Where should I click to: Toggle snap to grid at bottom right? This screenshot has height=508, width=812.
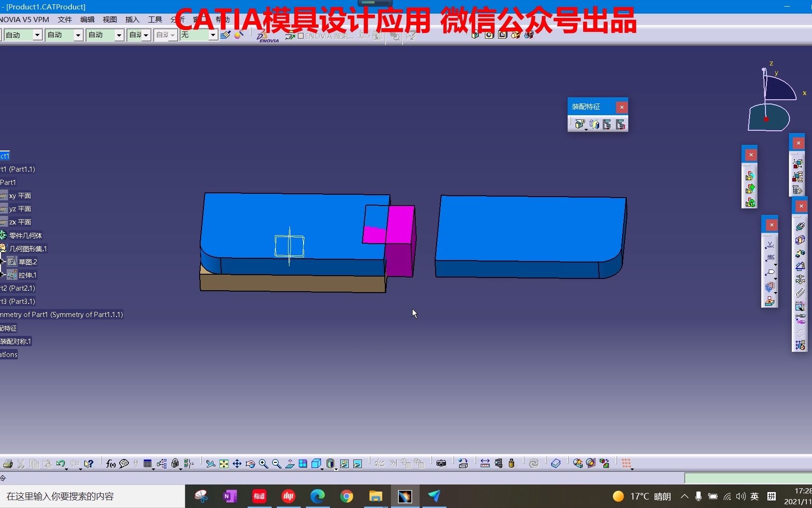click(627, 464)
